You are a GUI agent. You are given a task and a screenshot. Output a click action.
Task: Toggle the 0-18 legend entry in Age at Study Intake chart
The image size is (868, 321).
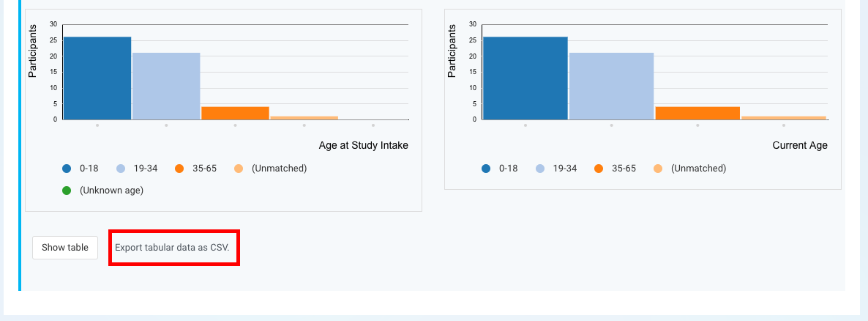81,169
